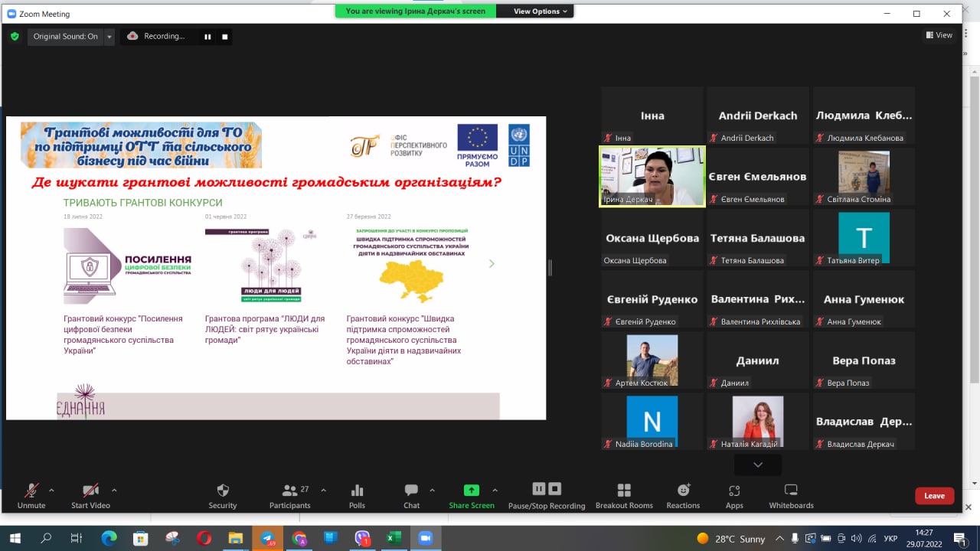Image resolution: width=980 pixels, height=551 pixels.
Task: Expand the audio settings arrow next to Unmute
Action: tap(51, 490)
